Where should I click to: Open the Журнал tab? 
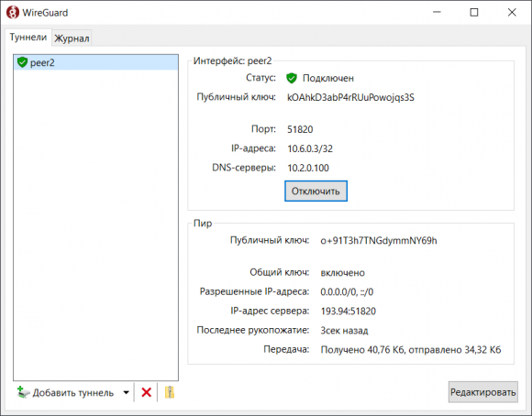point(72,38)
